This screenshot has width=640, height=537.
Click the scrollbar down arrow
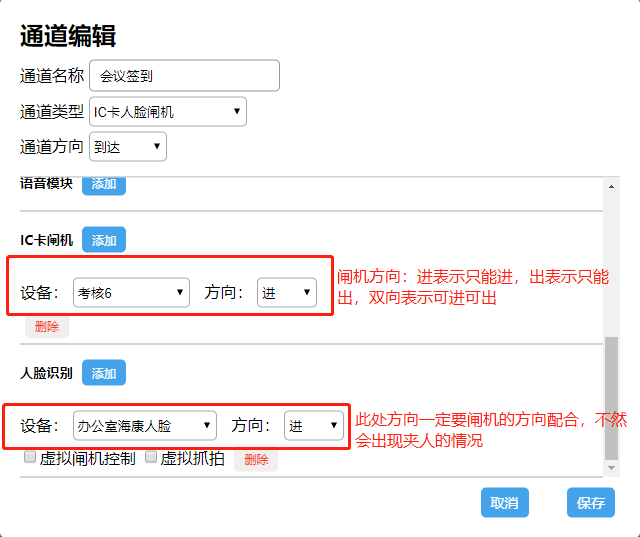point(611,468)
